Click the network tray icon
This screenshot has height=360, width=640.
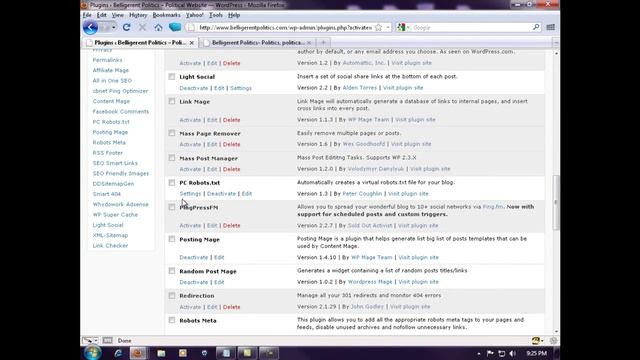click(x=502, y=353)
